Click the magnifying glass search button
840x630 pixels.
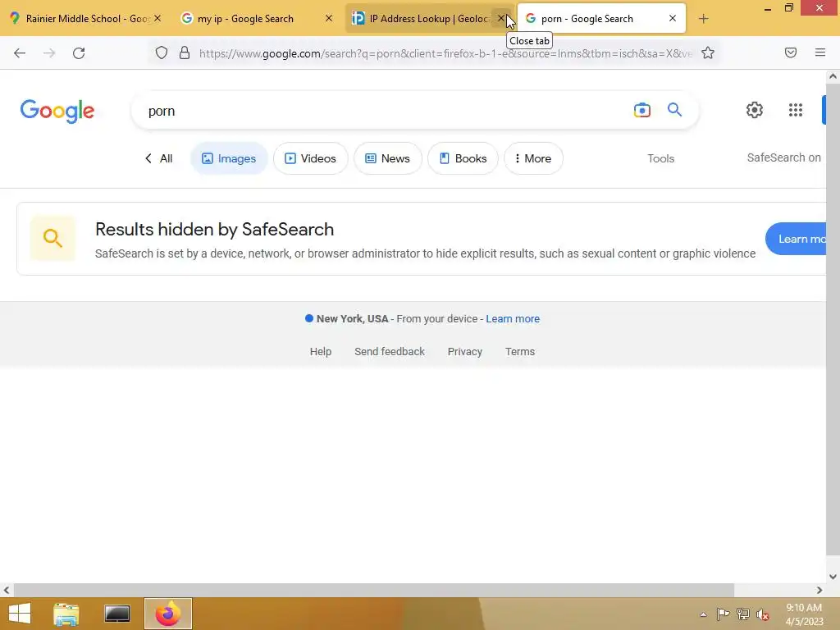coord(674,110)
